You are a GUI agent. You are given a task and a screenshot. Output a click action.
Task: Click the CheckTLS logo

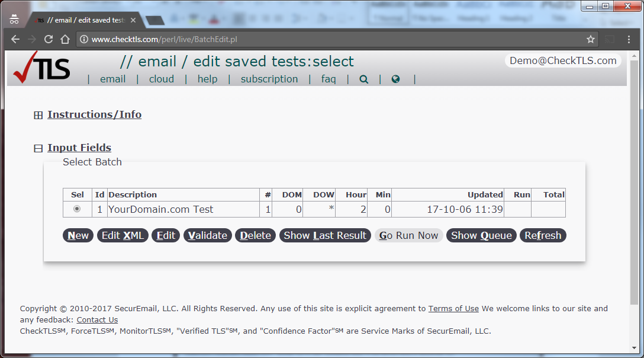41,68
